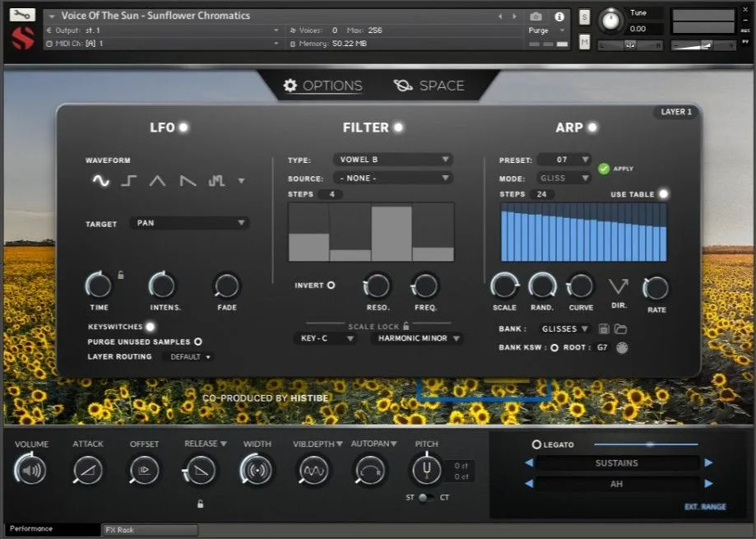Open the filter Source dropdown
This screenshot has width=756, height=539.
point(393,178)
